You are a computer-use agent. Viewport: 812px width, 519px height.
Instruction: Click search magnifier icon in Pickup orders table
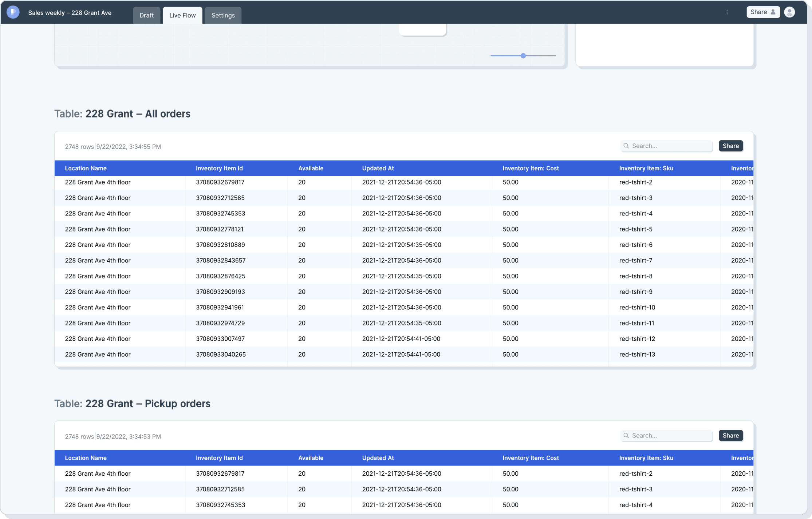point(626,436)
